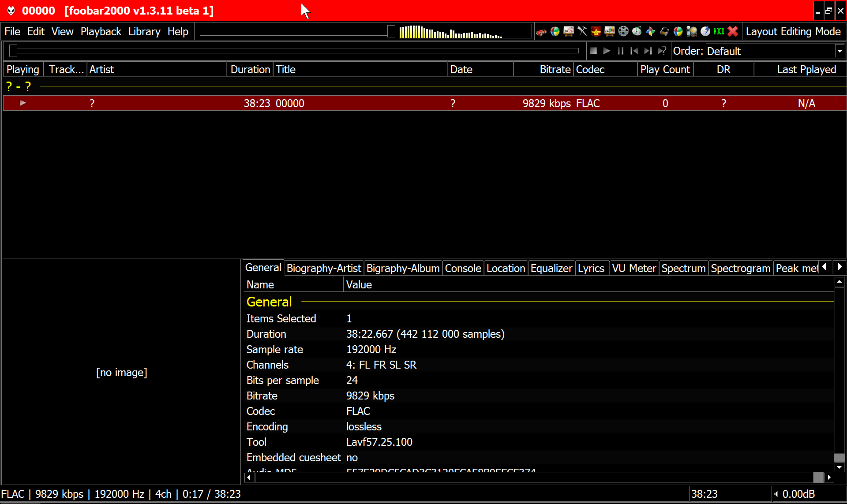
Task: Click the first easel painting toolbar icon
Action: click(x=569, y=32)
